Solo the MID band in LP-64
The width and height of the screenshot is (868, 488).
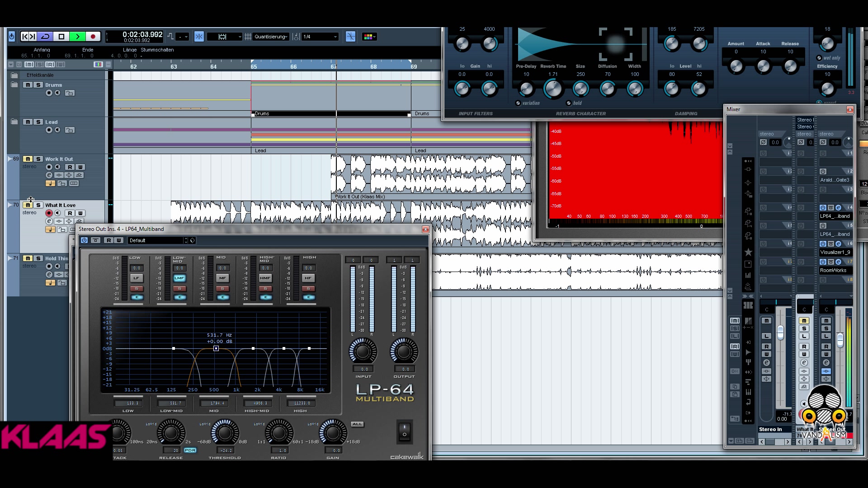click(222, 288)
